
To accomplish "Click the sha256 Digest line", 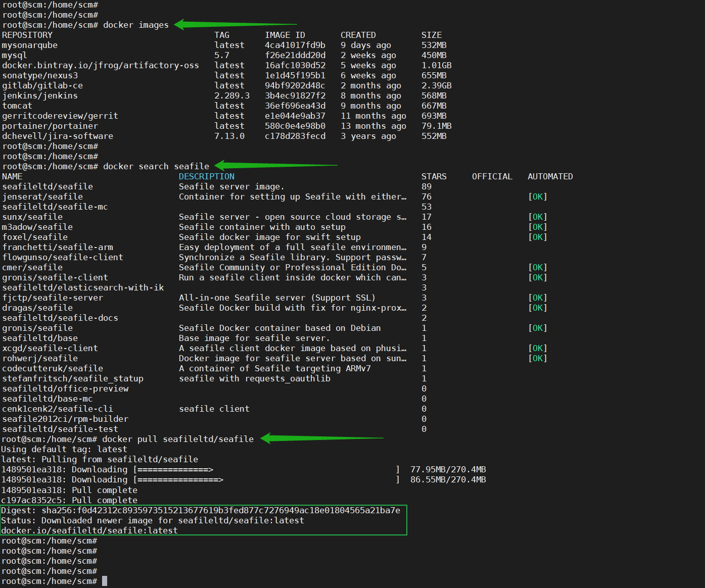I will tap(201, 510).
